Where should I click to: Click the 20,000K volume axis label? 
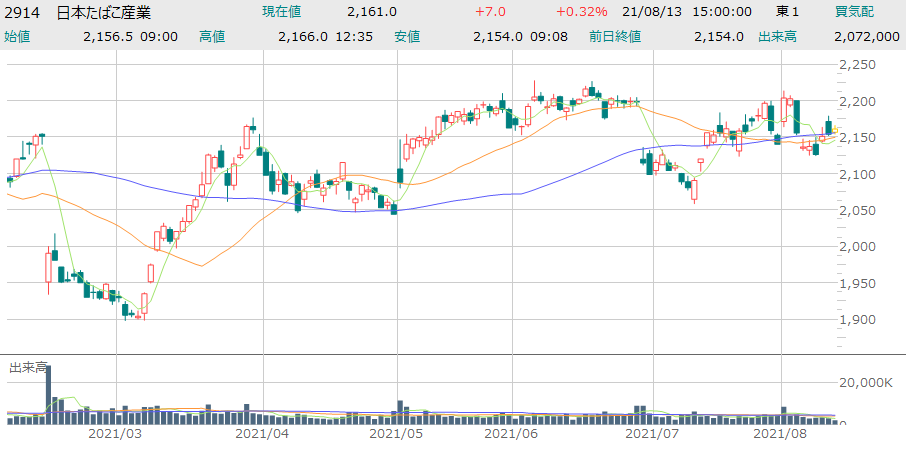pos(867,383)
